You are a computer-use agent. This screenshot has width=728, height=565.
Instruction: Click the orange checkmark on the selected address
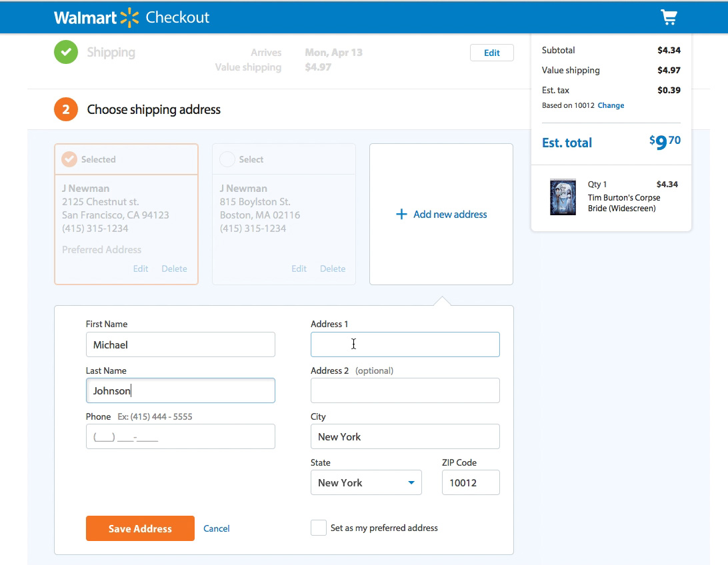[69, 159]
